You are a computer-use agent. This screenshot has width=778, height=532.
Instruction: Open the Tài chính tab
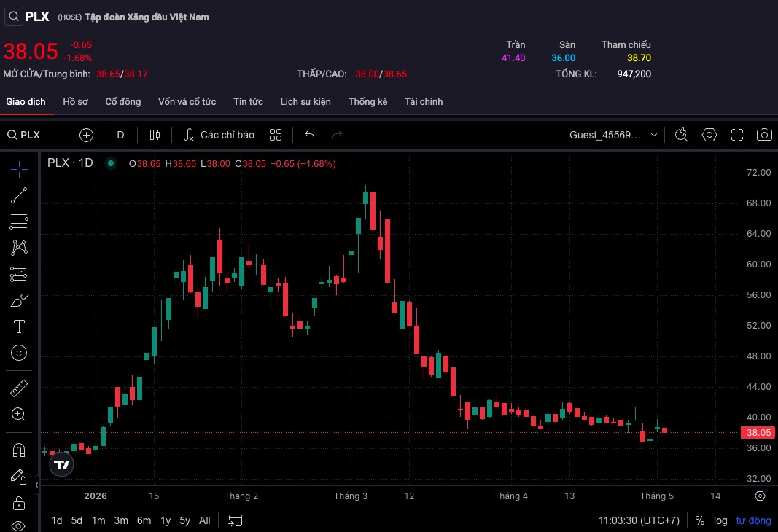(x=424, y=101)
